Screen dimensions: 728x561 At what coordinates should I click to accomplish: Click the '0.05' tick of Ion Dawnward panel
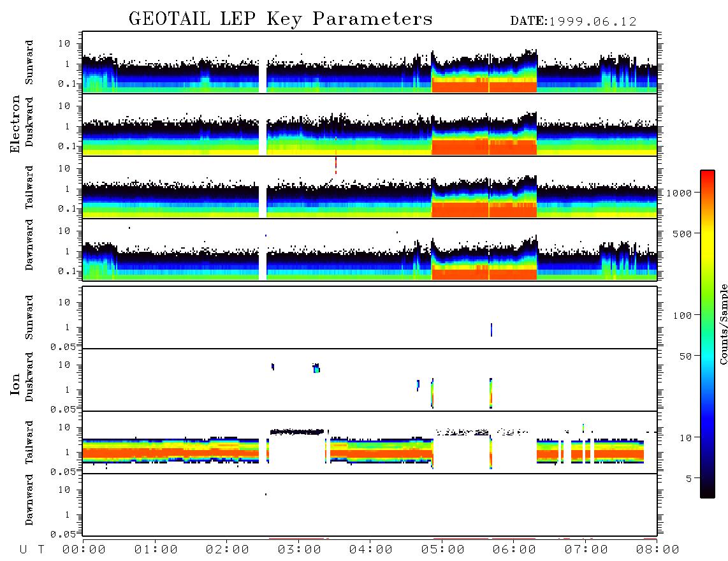click(62, 534)
